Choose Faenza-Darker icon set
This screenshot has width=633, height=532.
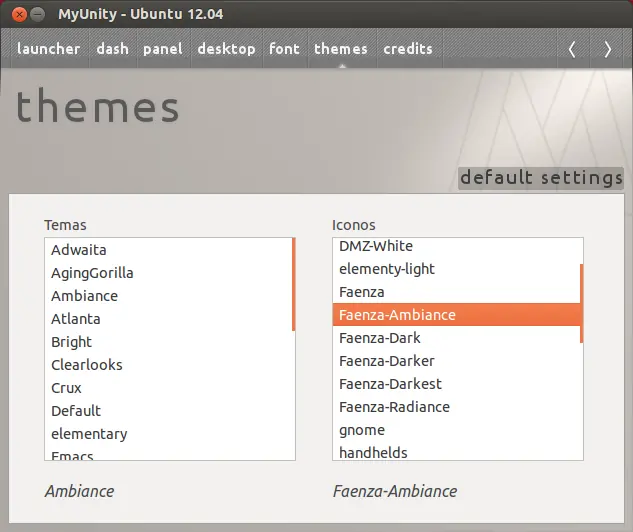tap(456, 361)
